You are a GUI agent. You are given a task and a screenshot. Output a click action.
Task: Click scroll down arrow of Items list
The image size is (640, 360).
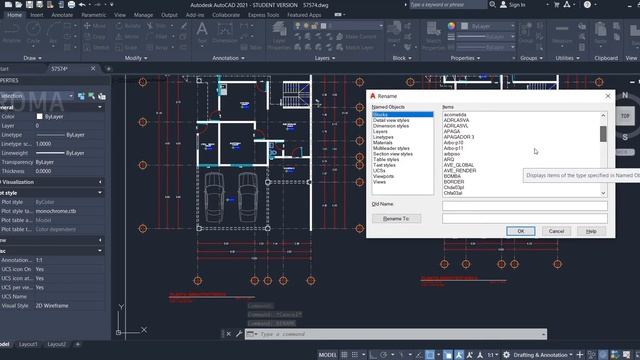coord(603,193)
